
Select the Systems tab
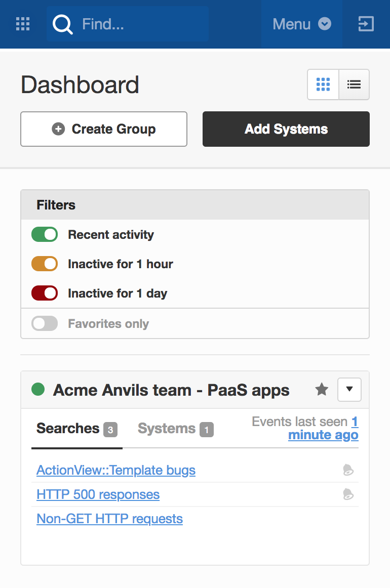click(x=176, y=429)
